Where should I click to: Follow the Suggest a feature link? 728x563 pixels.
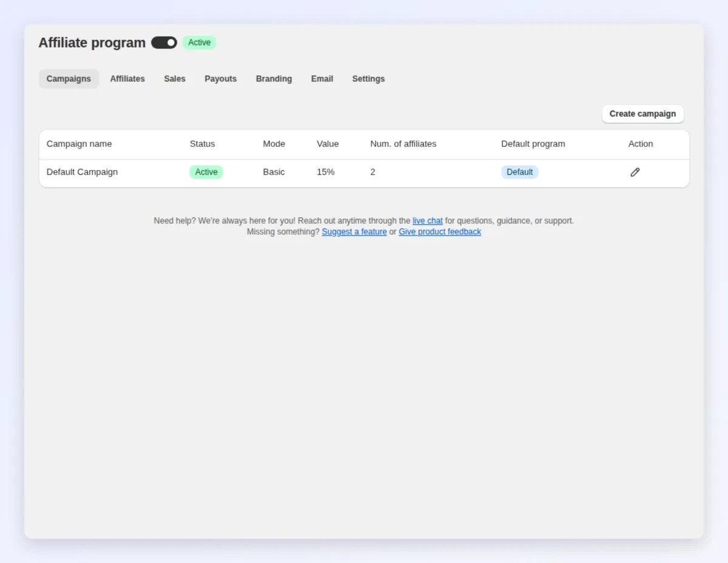354,232
